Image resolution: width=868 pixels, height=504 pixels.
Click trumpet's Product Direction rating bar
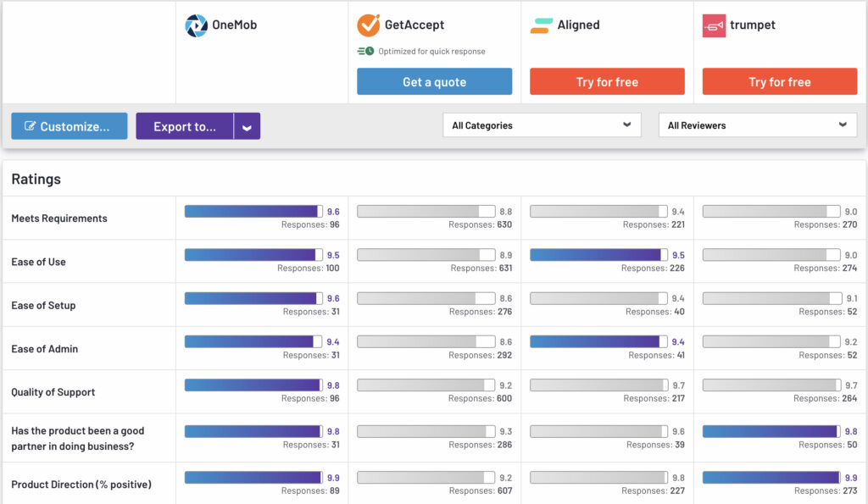pyautogui.click(x=771, y=478)
